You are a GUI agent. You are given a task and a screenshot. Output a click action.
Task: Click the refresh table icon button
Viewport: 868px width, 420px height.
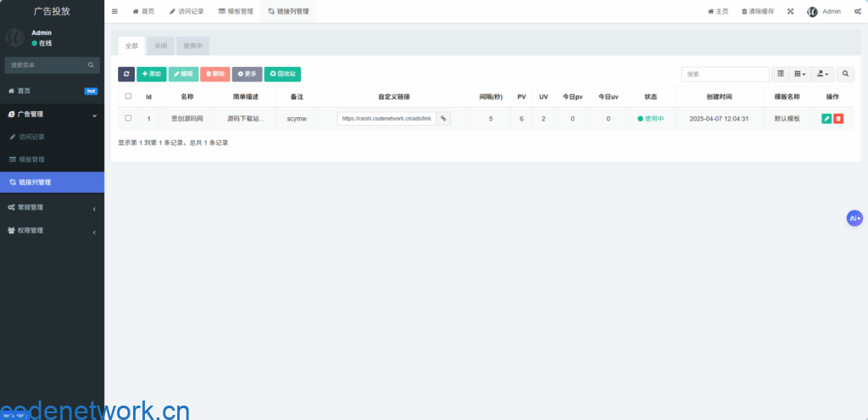[x=126, y=74]
